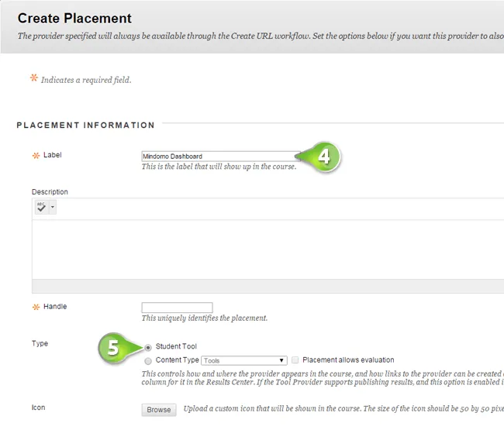Click the 'Student Tool' option label text
The height and width of the screenshot is (430, 504).
(x=176, y=346)
